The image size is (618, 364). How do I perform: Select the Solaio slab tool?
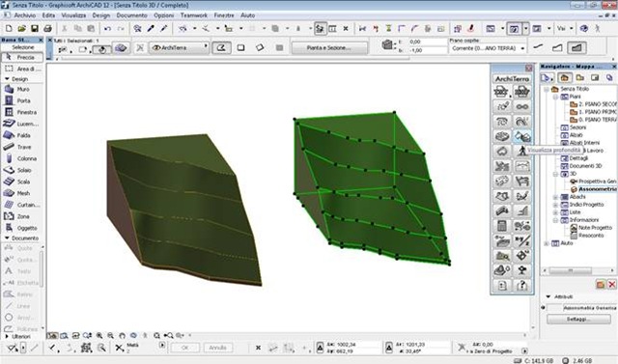coord(22,170)
